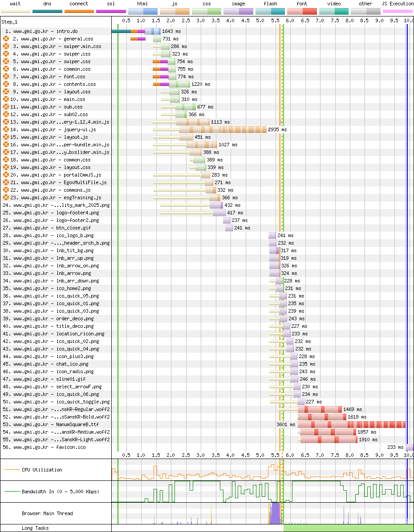This screenshot has width=414, height=532.
Task: Click the render-blocking icon on request 16 bundle
Action: [x=6, y=145]
